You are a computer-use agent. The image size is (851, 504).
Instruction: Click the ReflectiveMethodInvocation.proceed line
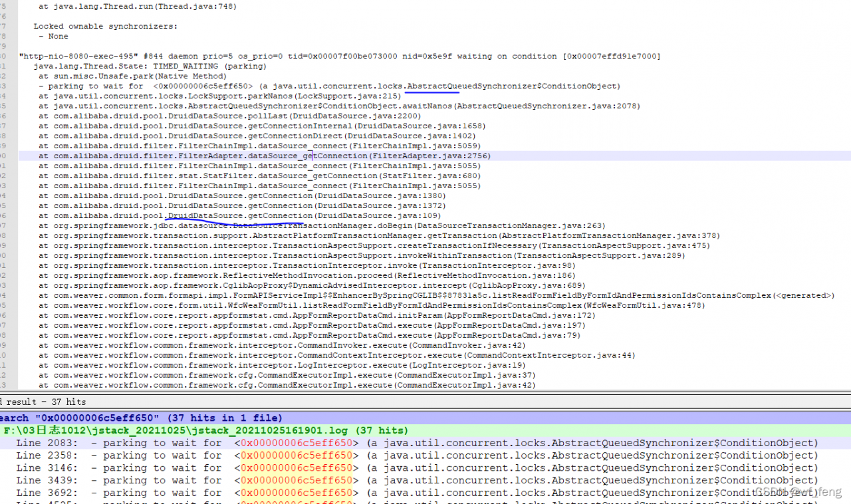(306, 275)
